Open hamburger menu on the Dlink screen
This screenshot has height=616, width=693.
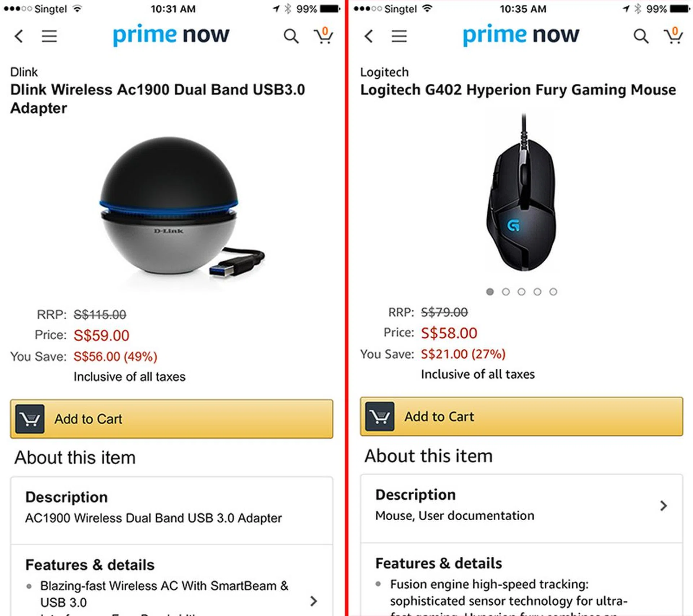click(x=49, y=36)
